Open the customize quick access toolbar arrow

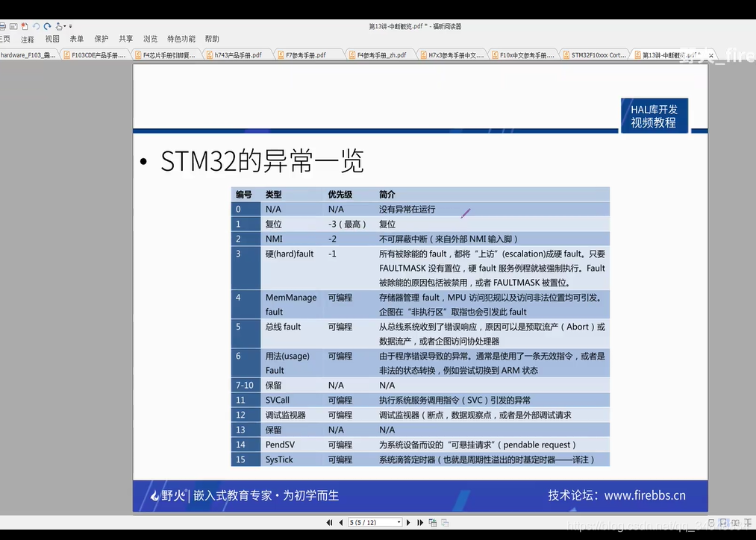70,26
